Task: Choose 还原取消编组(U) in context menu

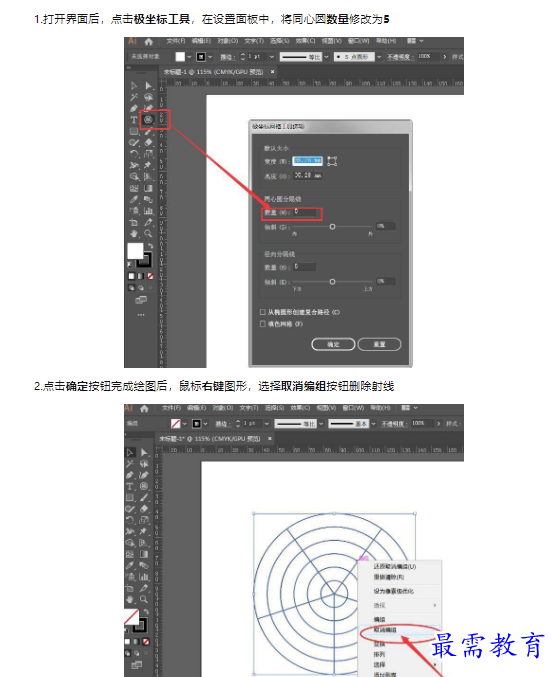Action: (x=395, y=566)
